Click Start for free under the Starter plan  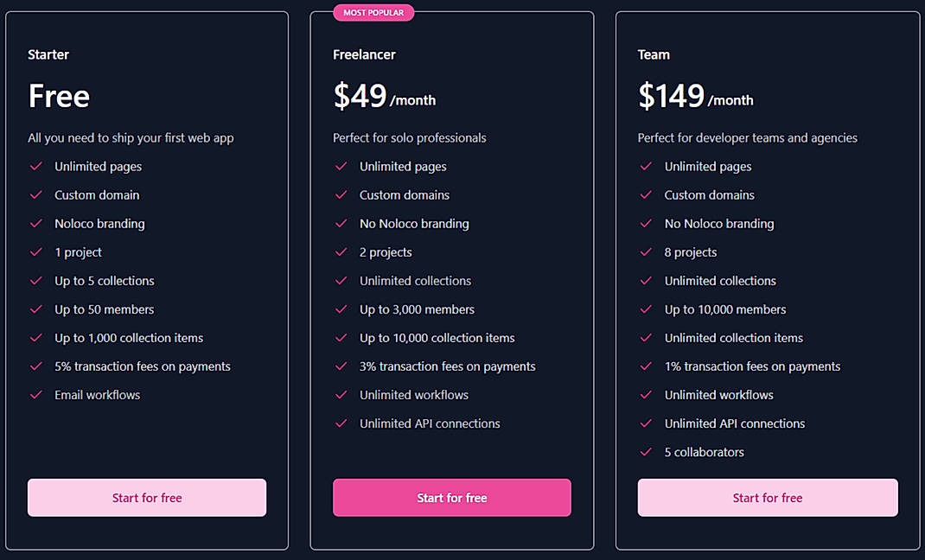[146, 498]
